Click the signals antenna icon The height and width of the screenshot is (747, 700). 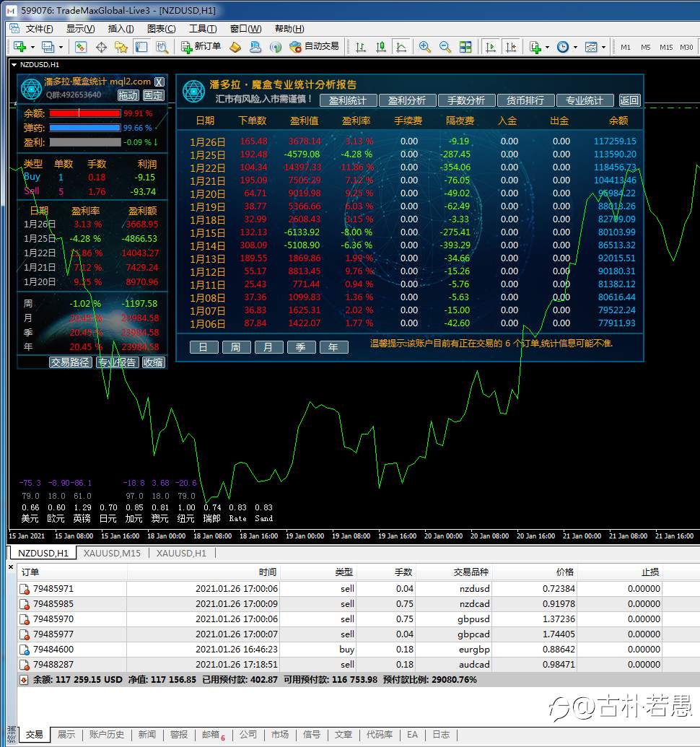(x=275, y=47)
